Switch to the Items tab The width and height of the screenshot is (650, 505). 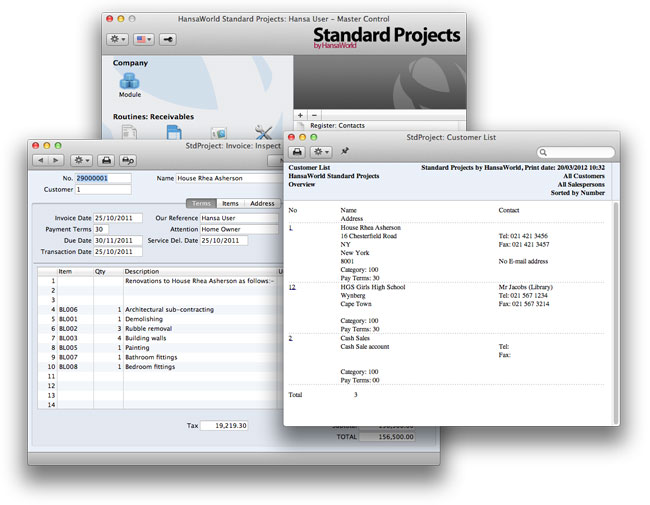[x=230, y=203]
